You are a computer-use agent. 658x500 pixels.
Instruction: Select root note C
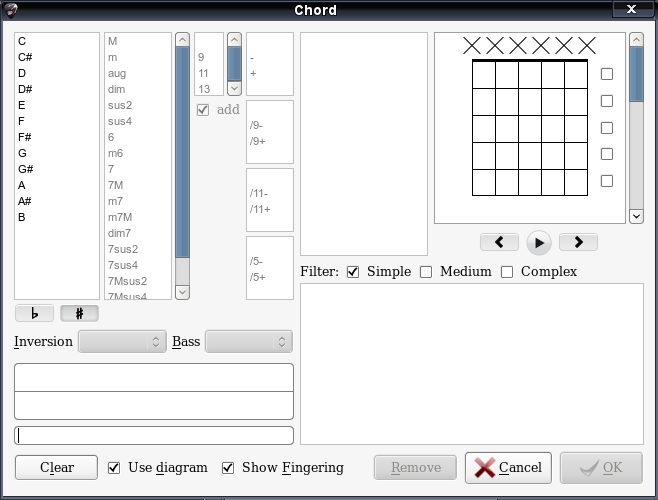(57, 41)
